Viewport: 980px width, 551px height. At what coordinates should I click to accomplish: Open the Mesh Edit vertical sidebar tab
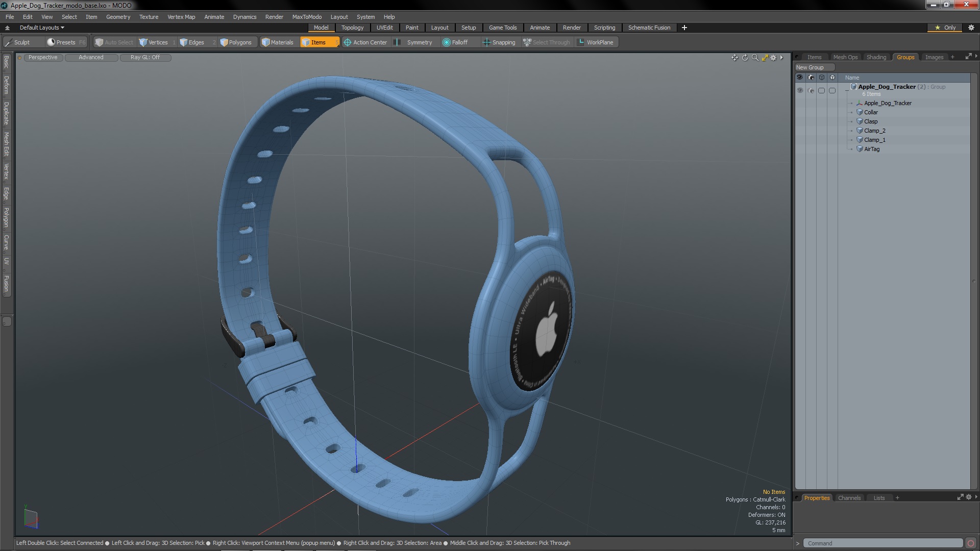tap(6, 144)
